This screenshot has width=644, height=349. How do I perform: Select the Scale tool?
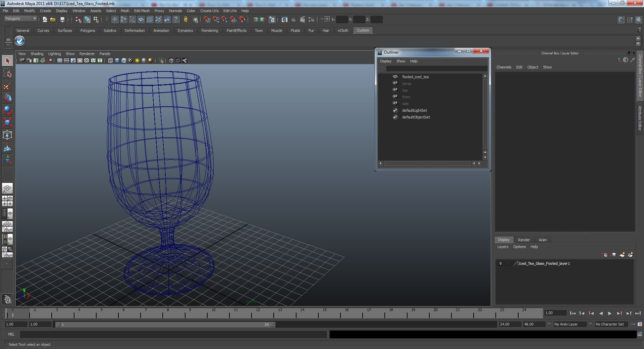[x=7, y=122]
